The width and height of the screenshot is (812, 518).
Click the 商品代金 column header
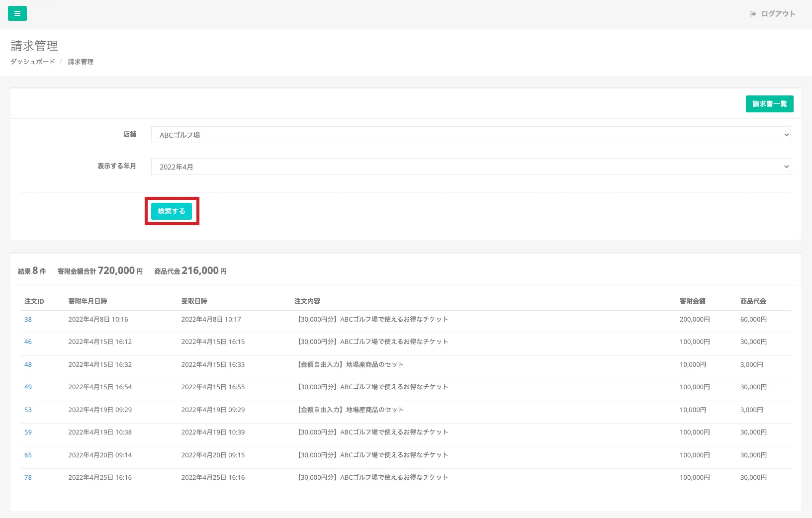coord(753,301)
